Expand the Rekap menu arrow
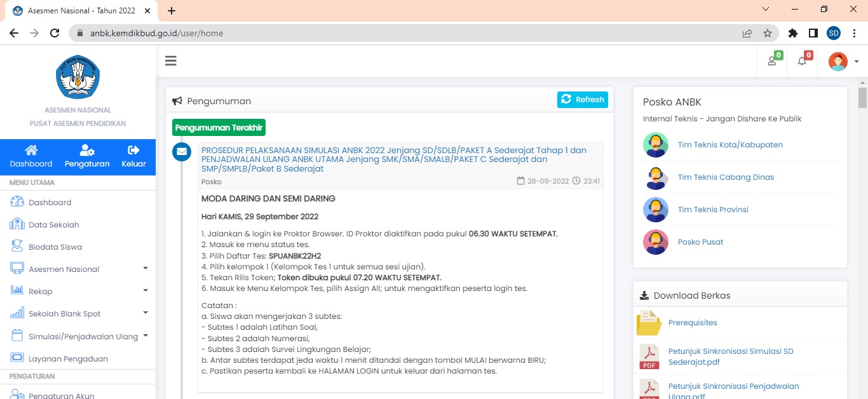 [145, 291]
